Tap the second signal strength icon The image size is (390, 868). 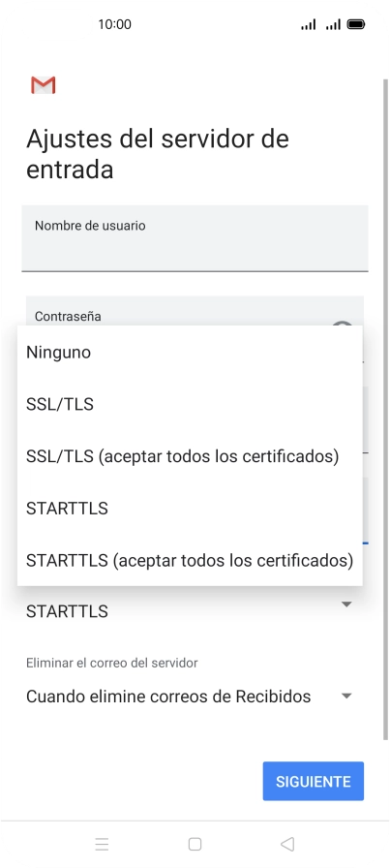[x=333, y=24]
